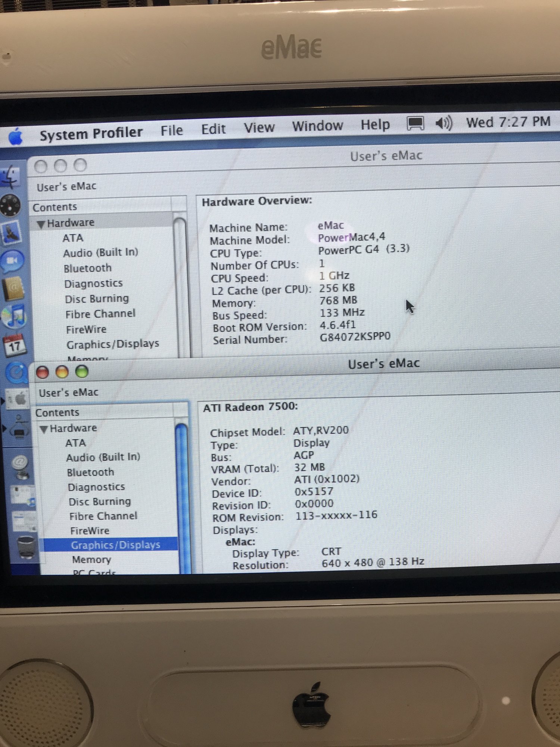Select Diagnostics in the front window
This screenshot has width=560, height=747.
click(96, 487)
